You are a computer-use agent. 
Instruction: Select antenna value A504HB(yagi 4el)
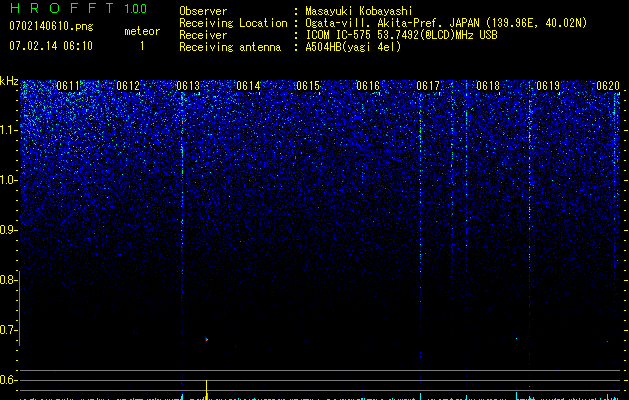(x=353, y=47)
